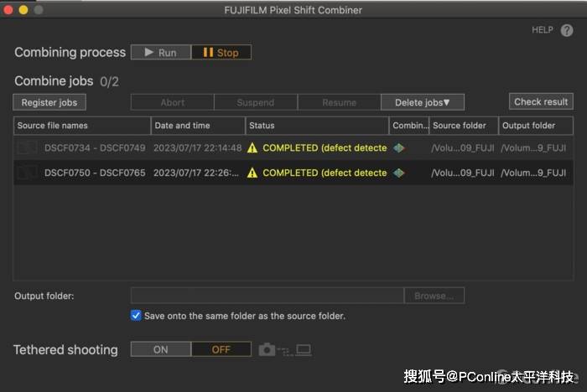Click the Output folder column header
This screenshot has width=587, height=392.
(x=536, y=126)
